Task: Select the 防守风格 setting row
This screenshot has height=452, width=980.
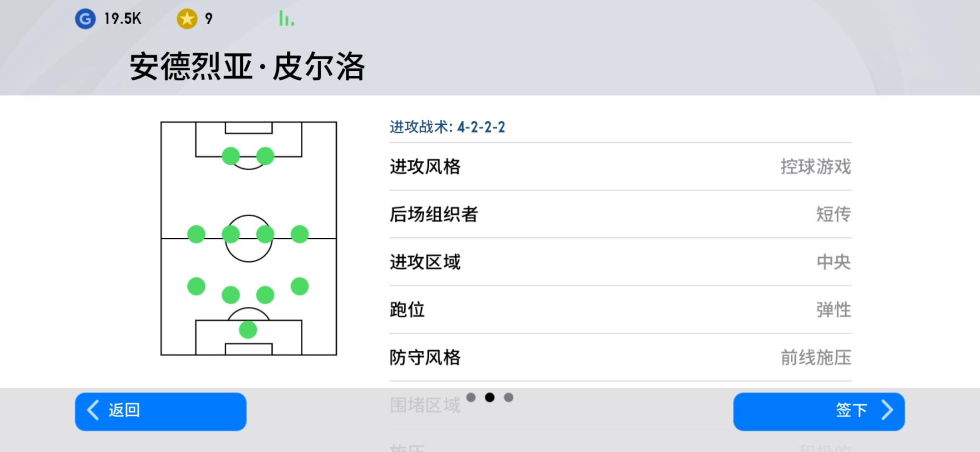Action: tap(620, 357)
